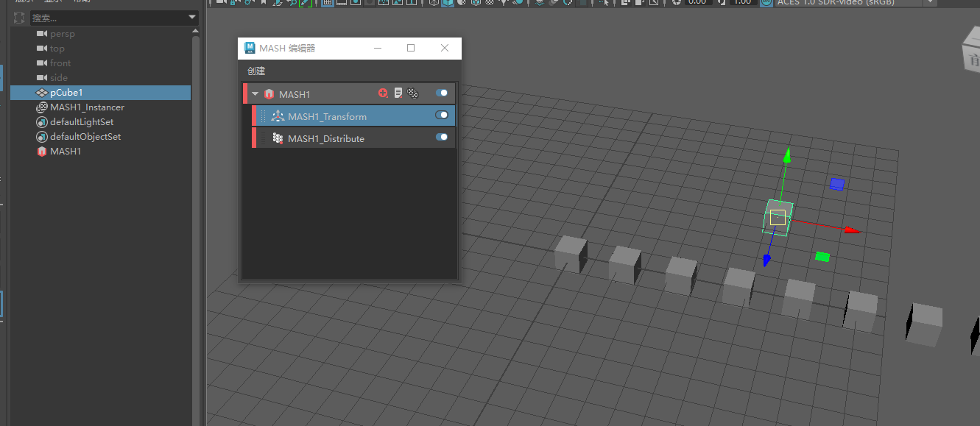Click the document script icon on MASH1 row
Screen dimensions: 980x426
pos(398,93)
